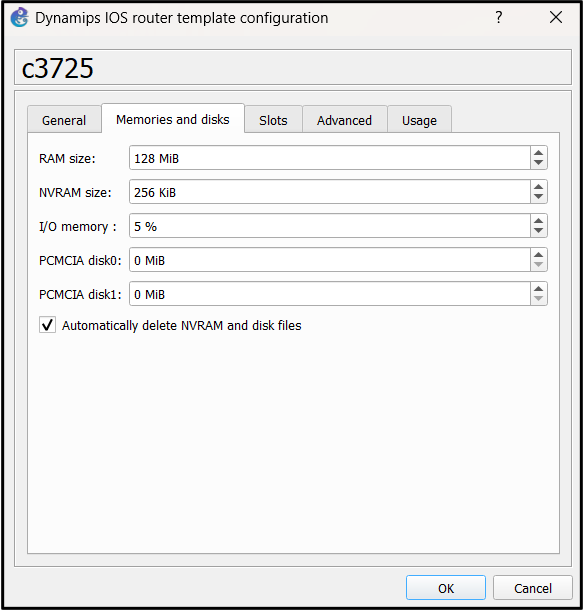Increase I/O memory with up arrow
Image resolution: width=585 pixels, height=611 pixels.
click(x=539, y=221)
